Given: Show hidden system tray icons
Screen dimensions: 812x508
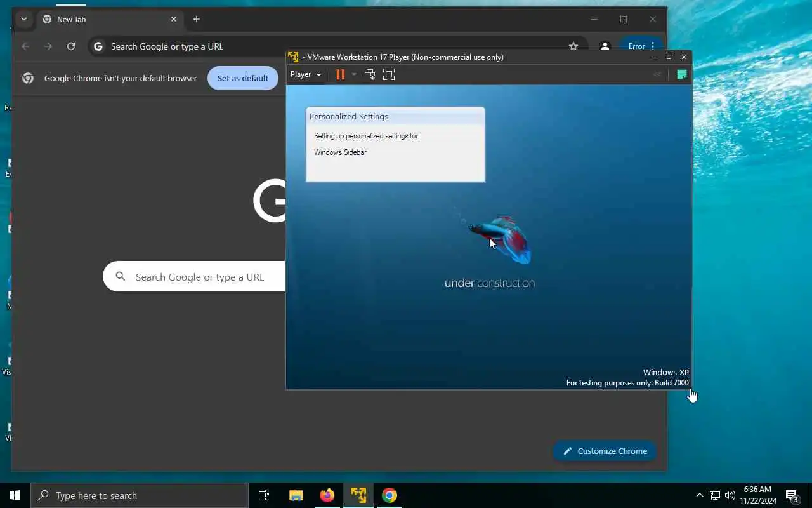Looking at the screenshot, I should (x=699, y=495).
